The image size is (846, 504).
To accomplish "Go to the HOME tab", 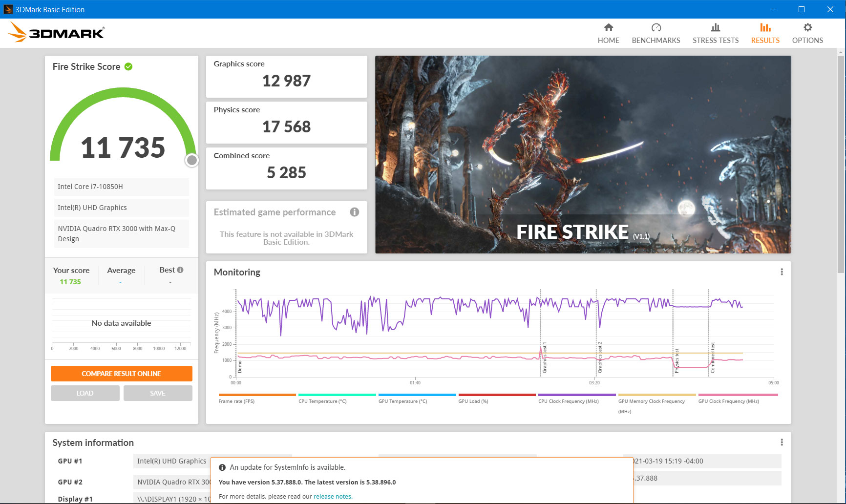I will [x=608, y=33].
